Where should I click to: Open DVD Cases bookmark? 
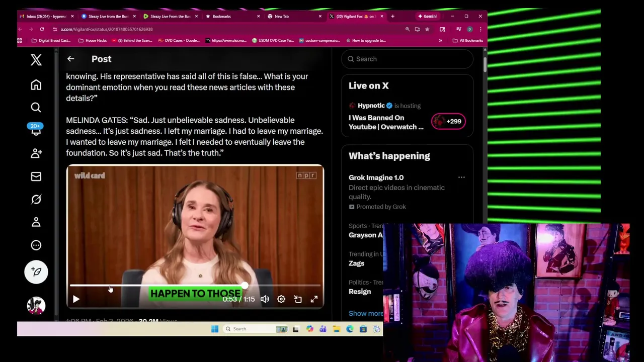[179, 40]
